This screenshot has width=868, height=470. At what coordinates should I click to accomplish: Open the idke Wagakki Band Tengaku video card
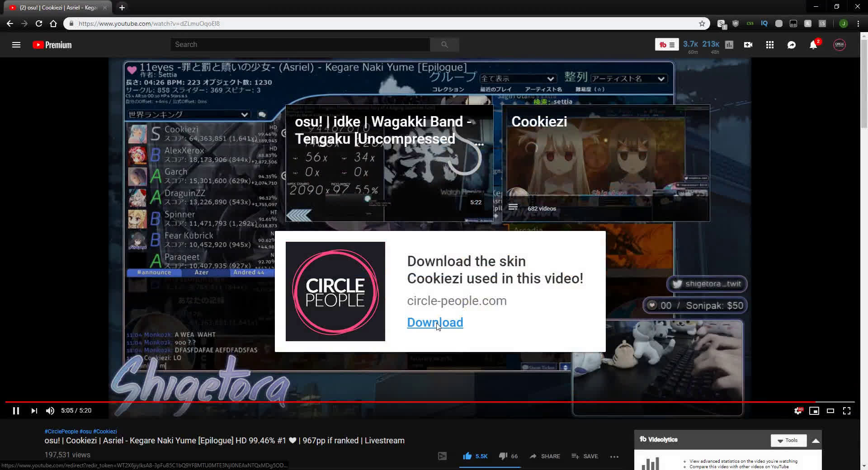[389, 163]
